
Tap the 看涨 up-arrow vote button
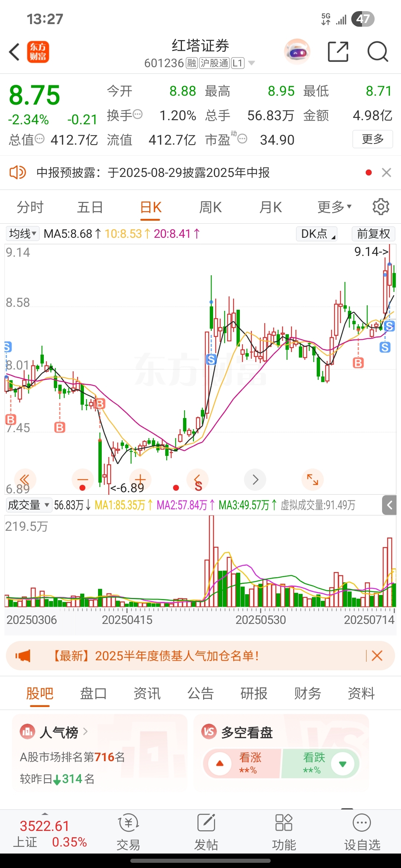[x=220, y=763]
